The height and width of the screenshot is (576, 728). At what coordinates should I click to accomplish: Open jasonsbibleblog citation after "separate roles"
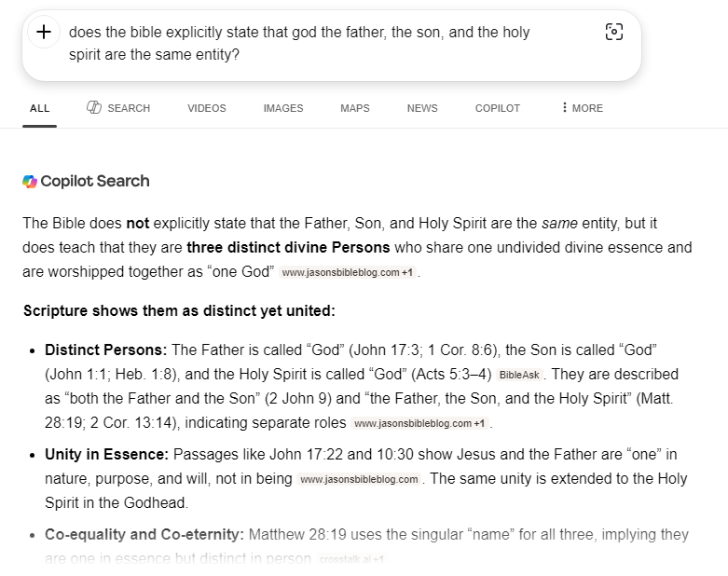point(419,424)
